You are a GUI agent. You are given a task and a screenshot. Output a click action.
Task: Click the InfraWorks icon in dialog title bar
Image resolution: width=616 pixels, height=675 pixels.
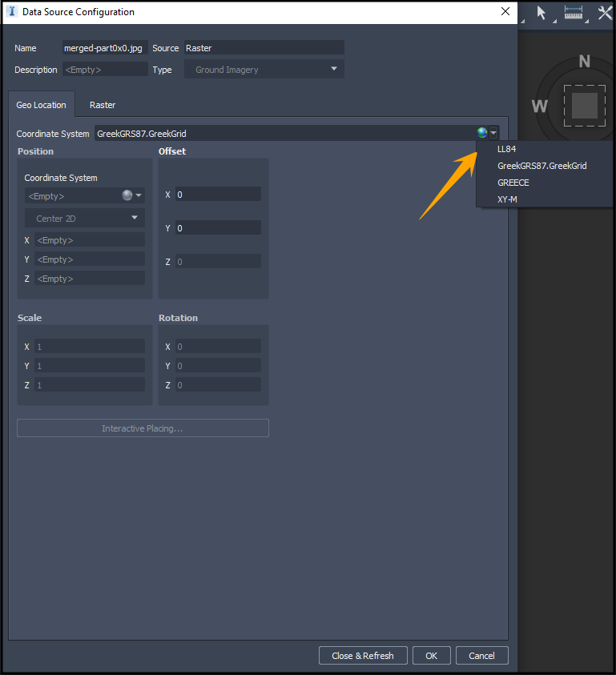click(12, 12)
